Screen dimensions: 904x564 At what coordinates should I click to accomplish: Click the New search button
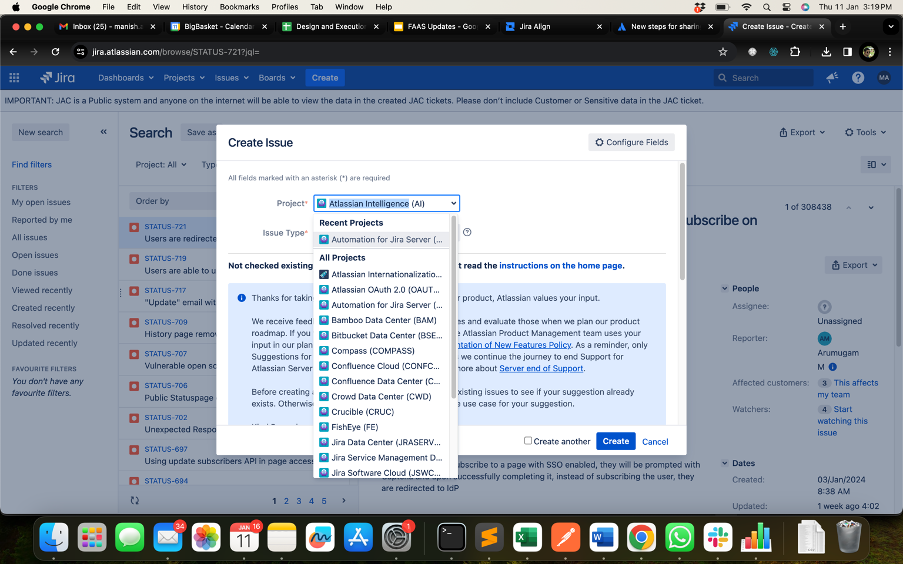[x=40, y=132]
